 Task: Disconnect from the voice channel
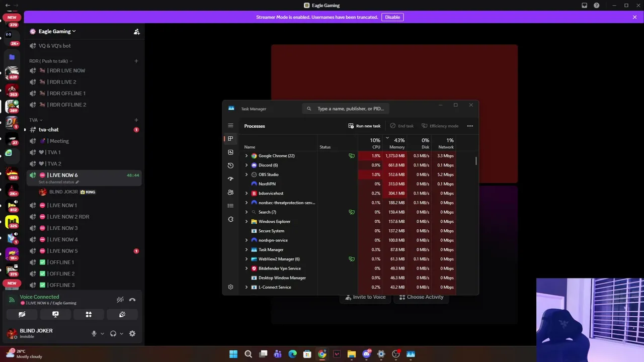[132, 300]
